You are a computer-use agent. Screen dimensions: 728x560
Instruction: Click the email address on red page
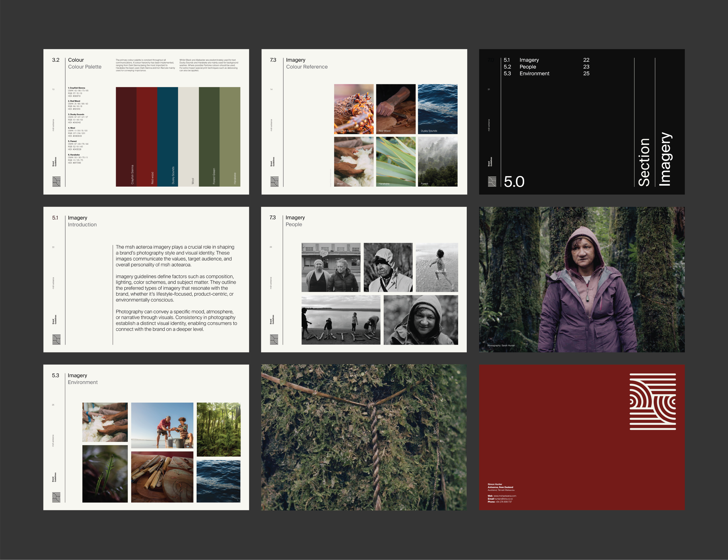click(x=503, y=499)
